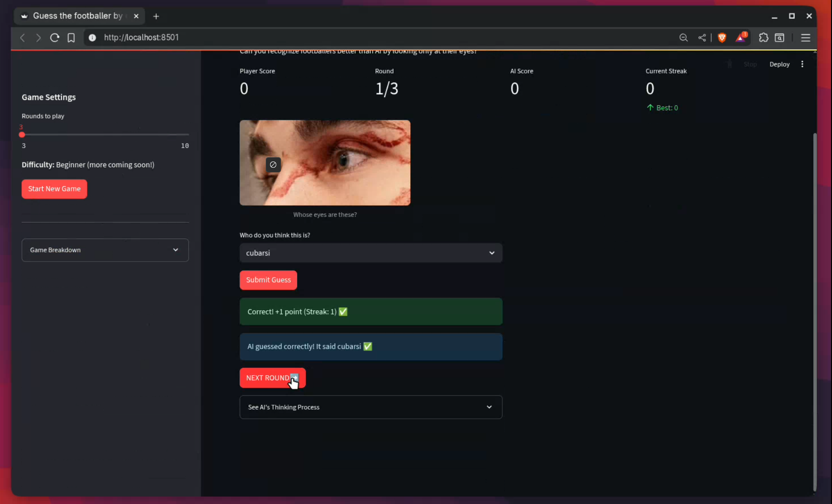Click the zoom magnifier icon in address bar
Viewport: 832px width, 504px height.
coord(683,37)
